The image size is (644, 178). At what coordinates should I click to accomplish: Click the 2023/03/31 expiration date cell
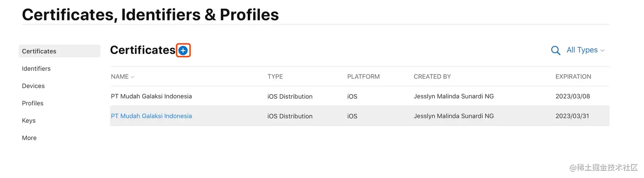[x=572, y=116]
